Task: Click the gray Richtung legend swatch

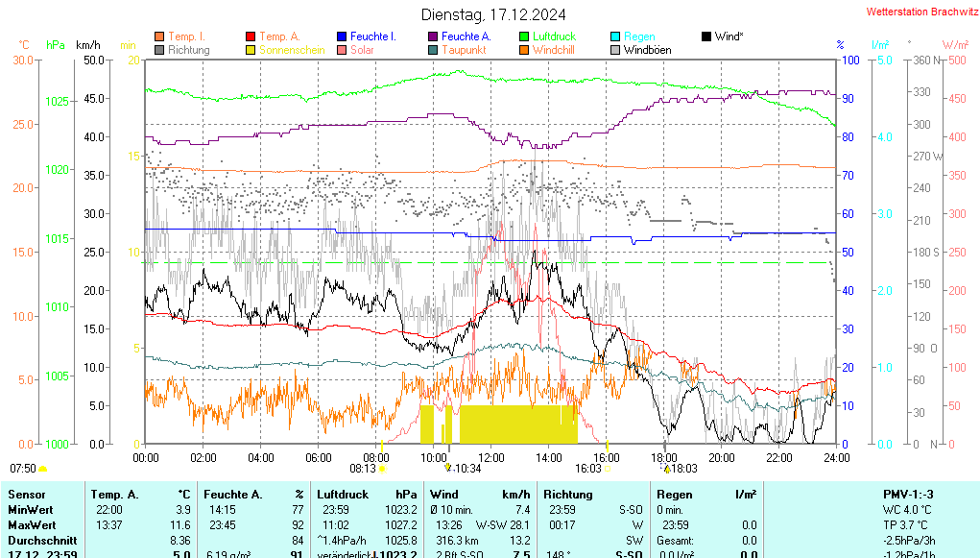Action: coord(159,50)
